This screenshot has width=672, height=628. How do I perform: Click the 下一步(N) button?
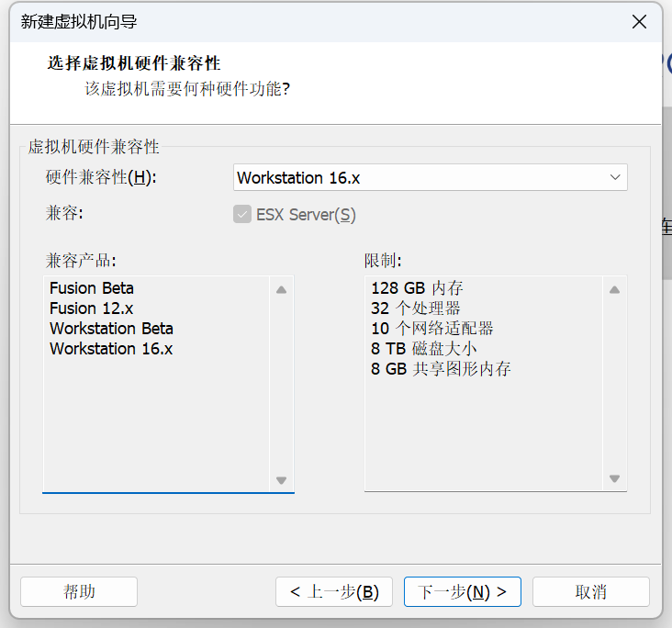point(463,591)
